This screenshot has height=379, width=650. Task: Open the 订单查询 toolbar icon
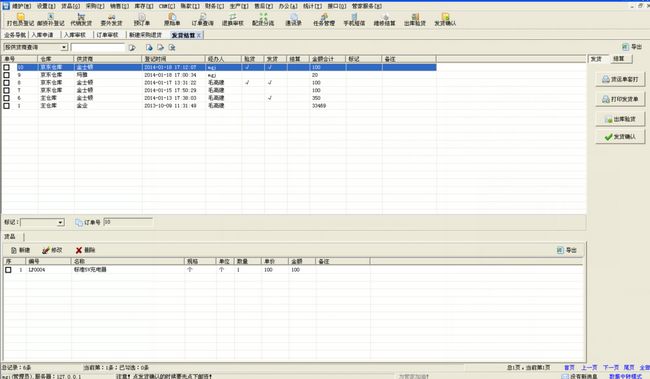(x=202, y=19)
